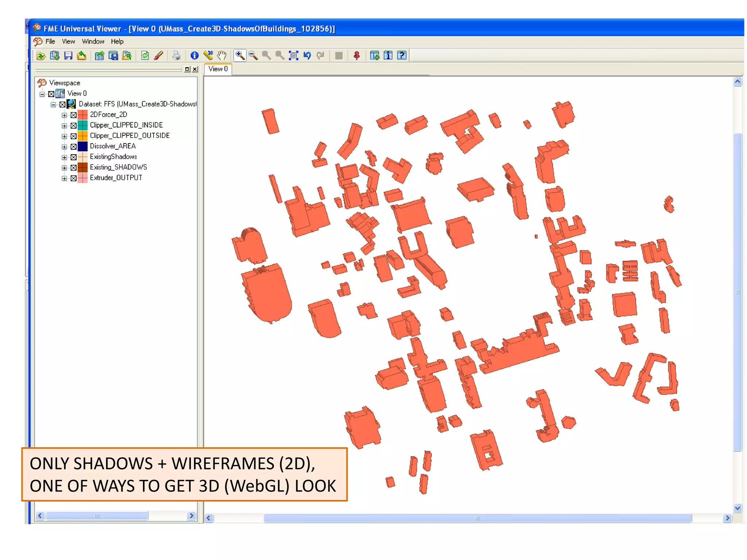Screen dimensions: 747x560
Task: Click the folder-with-cursor toolbar icon
Action: (127, 56)
